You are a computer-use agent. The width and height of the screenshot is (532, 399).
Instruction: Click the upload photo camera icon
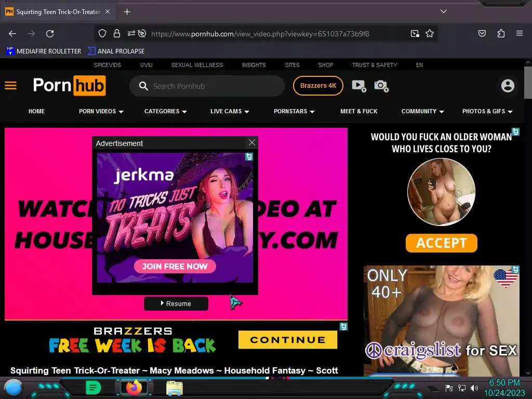click(x=381, y=86)
